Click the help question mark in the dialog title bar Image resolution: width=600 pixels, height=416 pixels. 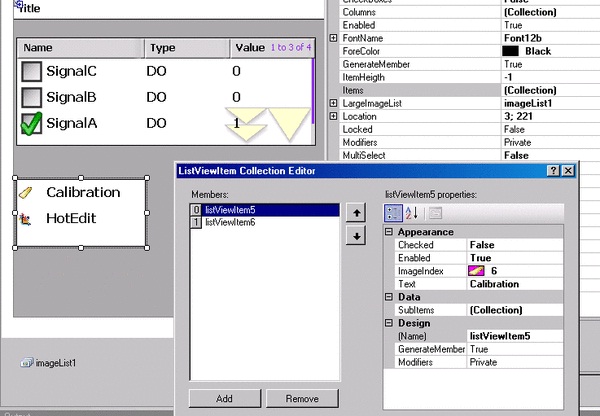[553, 171]
